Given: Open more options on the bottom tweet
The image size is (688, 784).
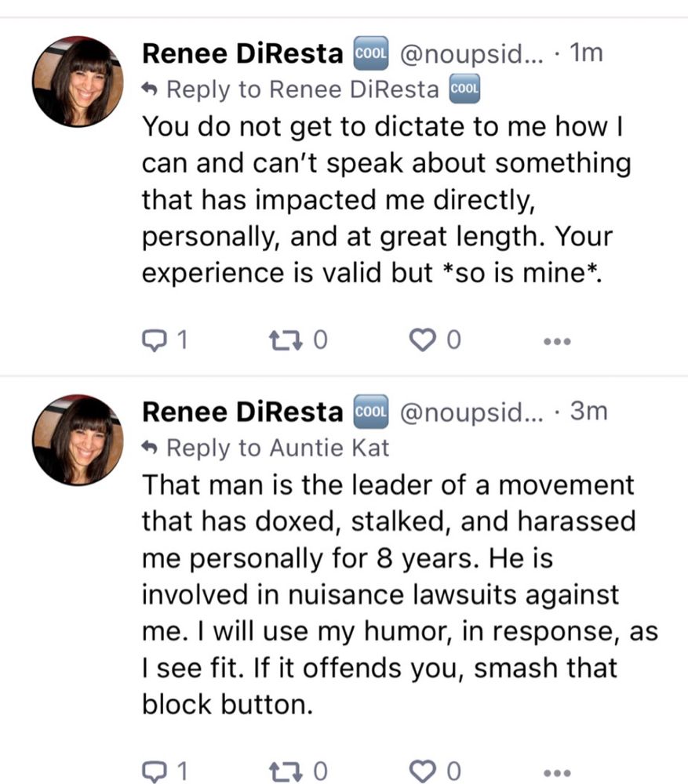Looking at the screenshot, I should (558, 771).
